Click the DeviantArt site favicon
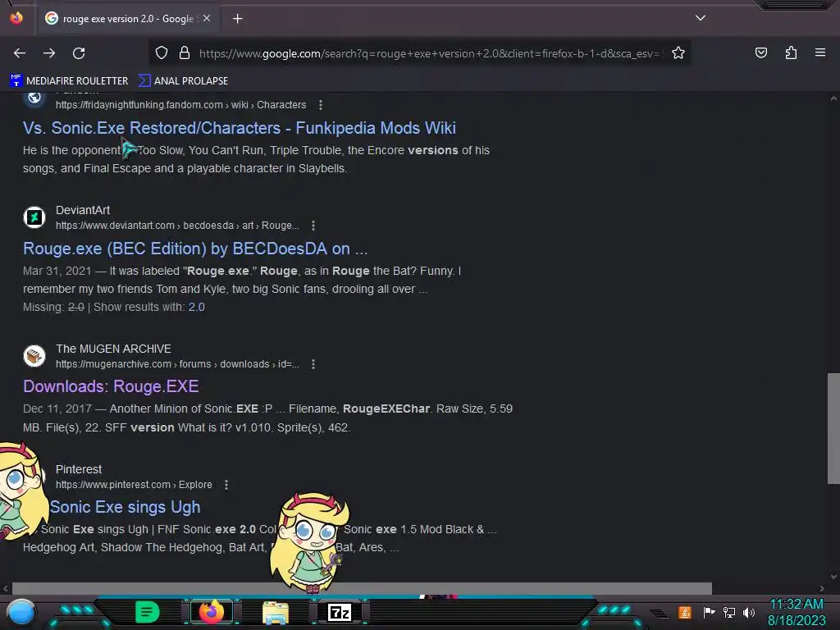This screenshot has height=630, width=840. pyautogui.click(x=34, y=217)
